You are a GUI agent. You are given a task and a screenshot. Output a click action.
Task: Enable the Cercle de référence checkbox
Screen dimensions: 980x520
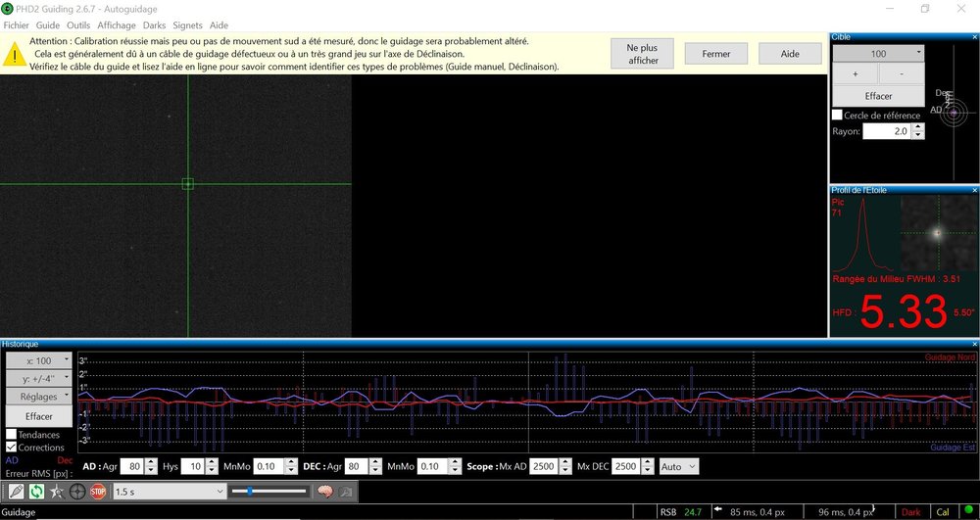(837, 115)
